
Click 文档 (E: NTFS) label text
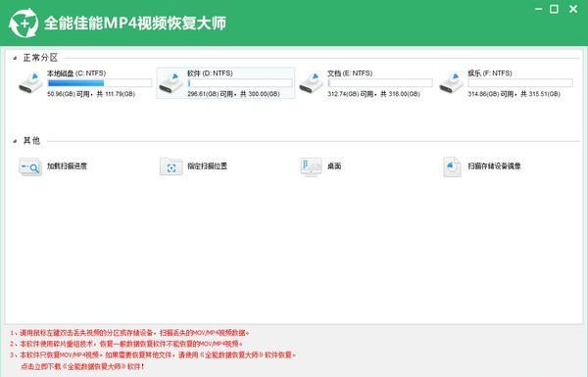coord(350,73)
